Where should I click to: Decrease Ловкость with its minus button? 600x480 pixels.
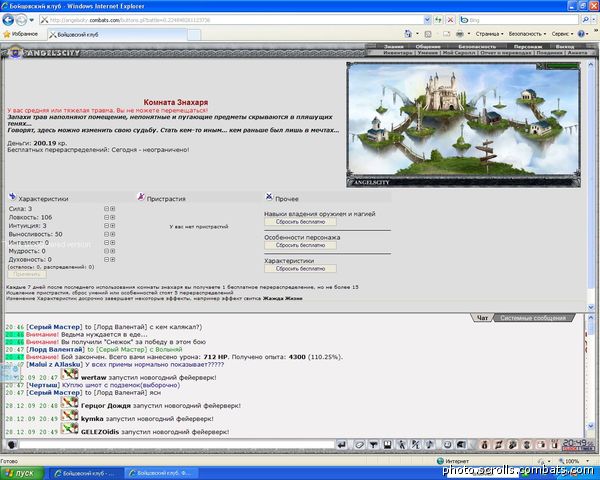(107, 217)
